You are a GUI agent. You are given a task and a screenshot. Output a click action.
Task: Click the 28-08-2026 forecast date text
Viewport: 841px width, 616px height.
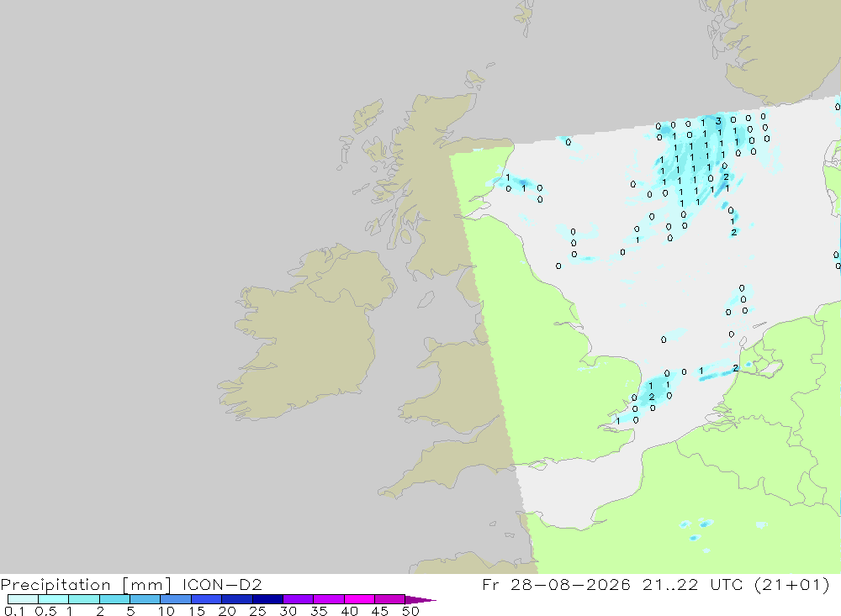570,584
